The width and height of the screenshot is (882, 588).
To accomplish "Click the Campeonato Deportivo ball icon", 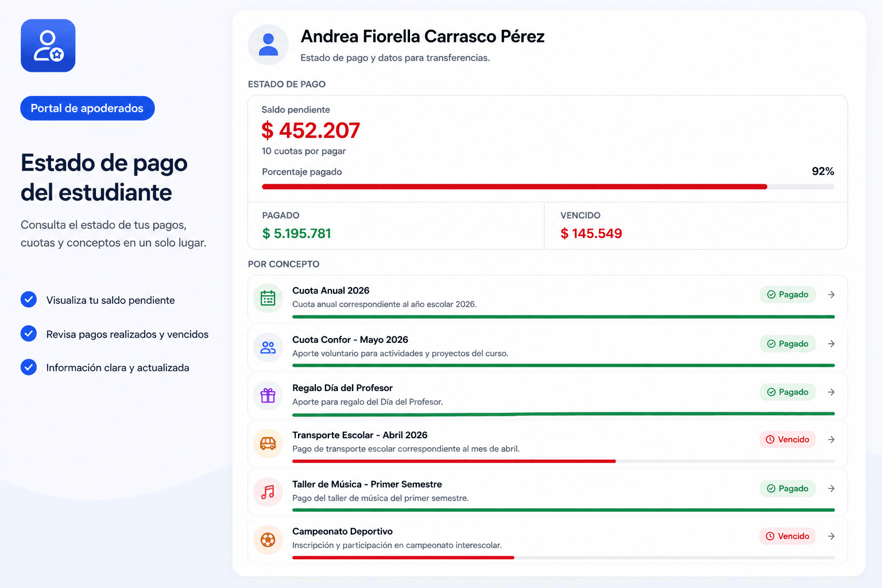I will 268,540.
